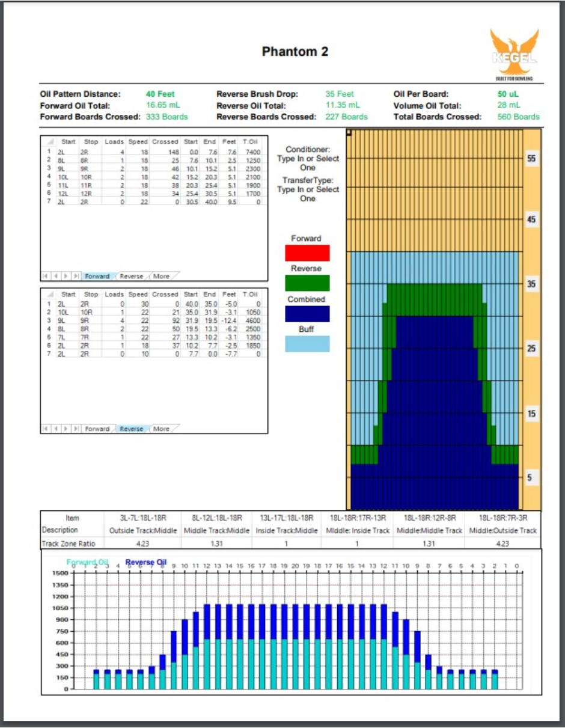The image size is (565, 728).
Task: Open the Forward tab in the upper table
Action: [97, 277]
